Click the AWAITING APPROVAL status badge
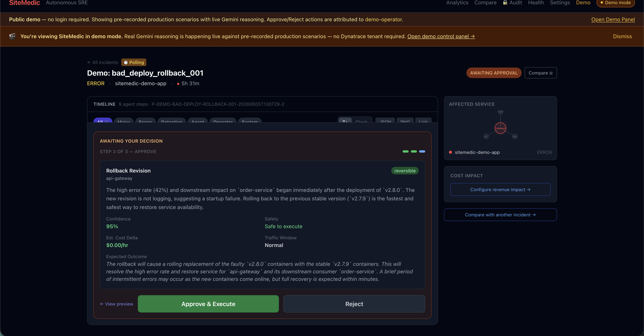 pyautogui.click(x=494, y=73)
